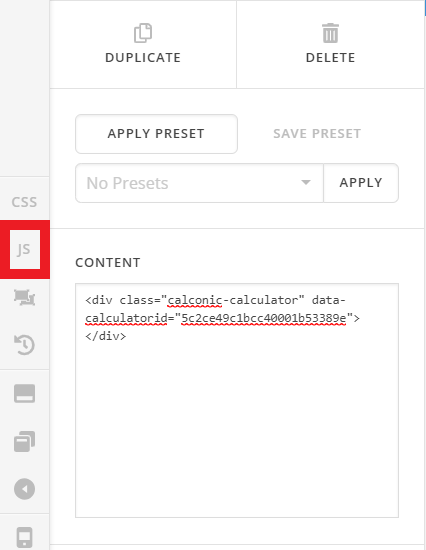Screen dimensions: 426x550
Task: Click the stacked windows icon in sidebar
Action: click(x=24, y=441)
